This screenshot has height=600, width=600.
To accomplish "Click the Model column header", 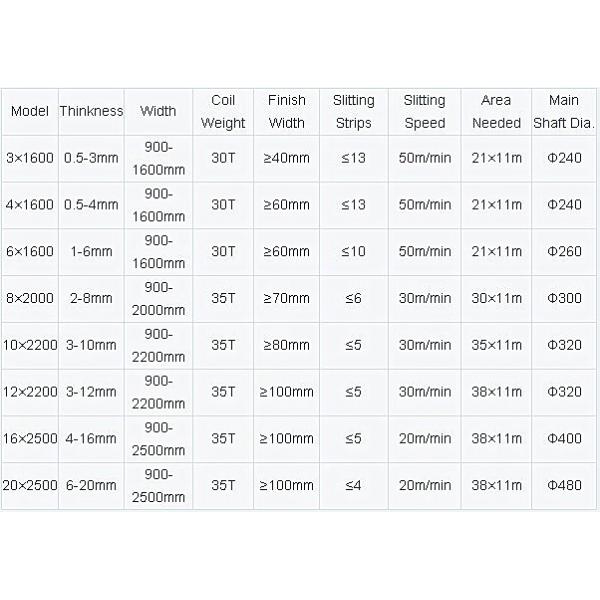I will [x=30, y=112].
